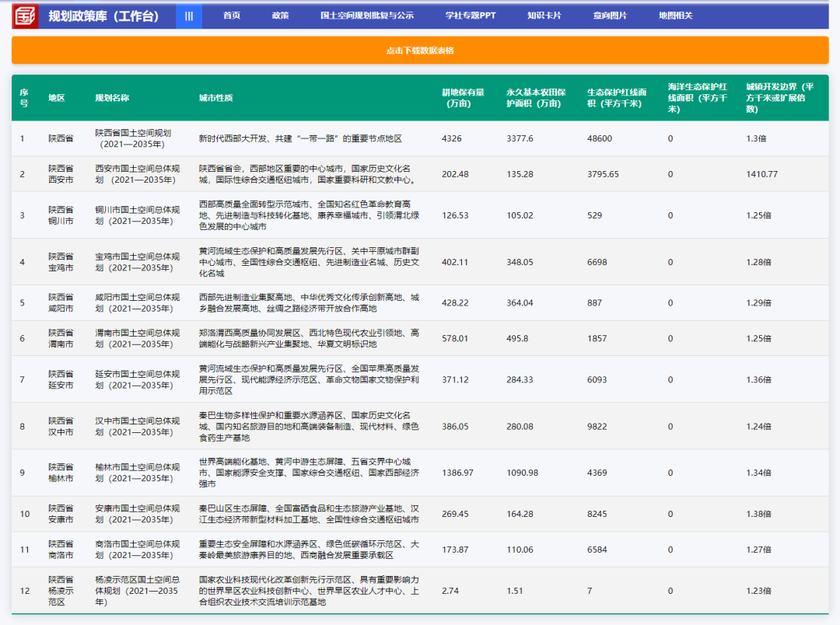Click the 1090.98 value in 榆林市 row
Image resolution: width=840 pixels, height=625 pixels.
(523, 473)
